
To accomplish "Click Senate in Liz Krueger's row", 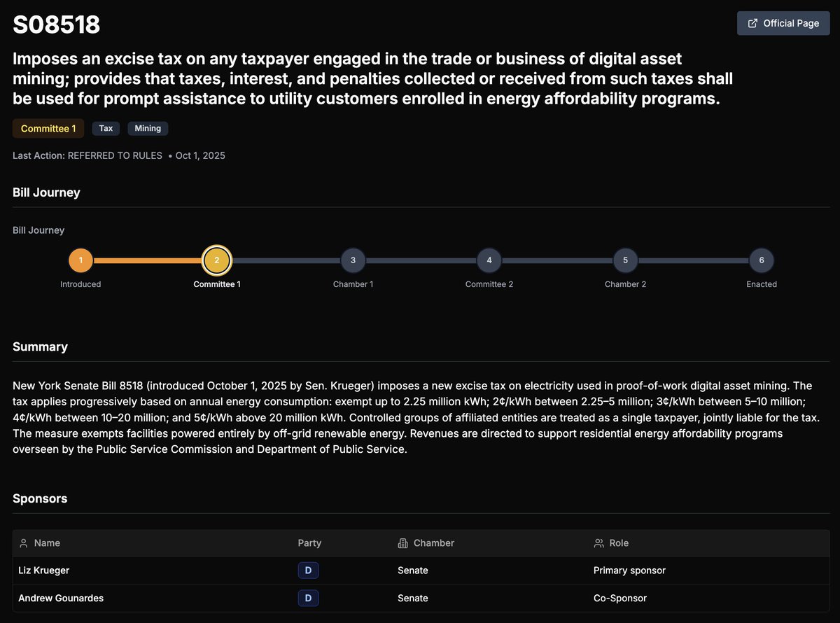I will [413, 570].
